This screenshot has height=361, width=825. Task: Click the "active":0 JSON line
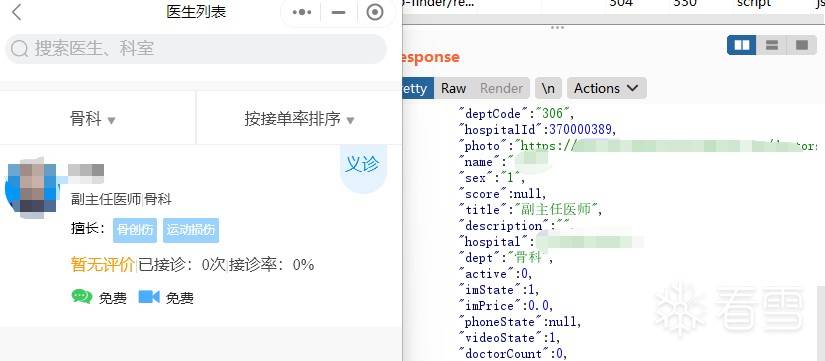coord(496,274)
